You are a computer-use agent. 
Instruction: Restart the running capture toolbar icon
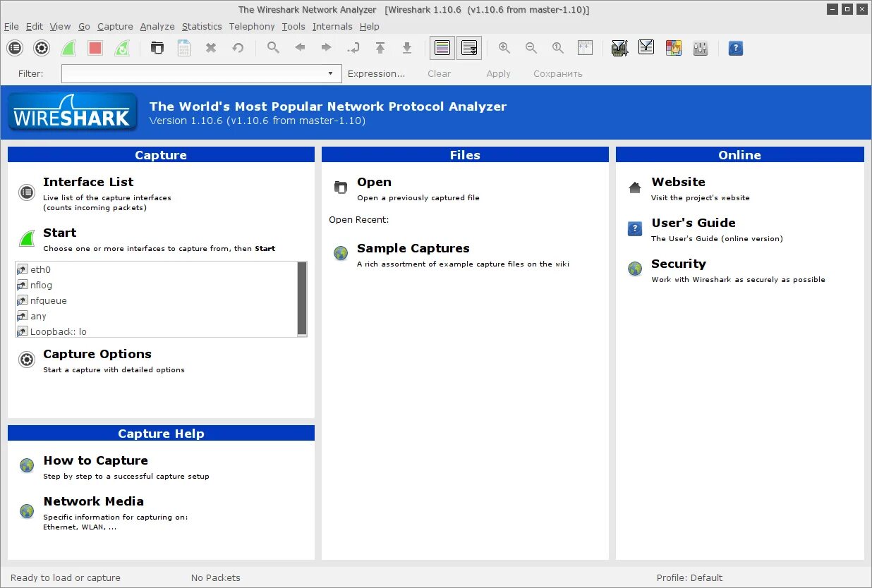(x=122, y=48)
